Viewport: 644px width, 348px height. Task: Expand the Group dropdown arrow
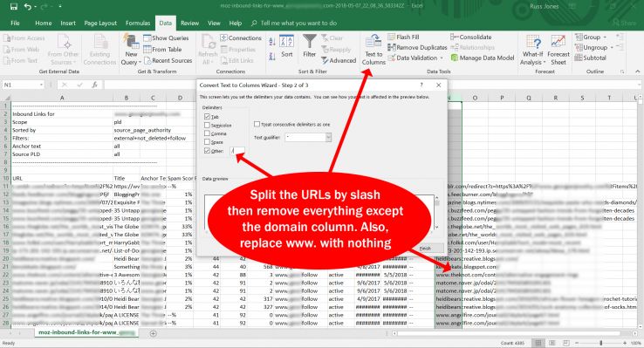coord(605,37)
